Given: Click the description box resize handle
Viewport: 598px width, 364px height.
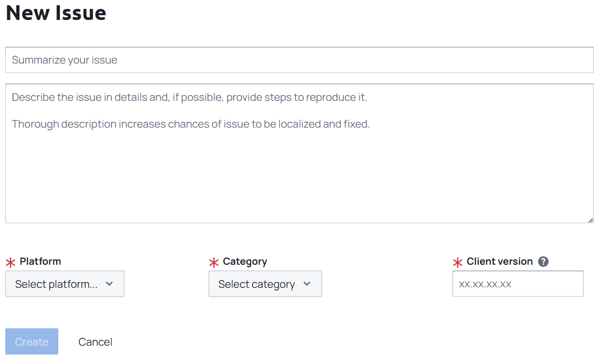Looking at the screenshot, I should (x=590, y=220).
